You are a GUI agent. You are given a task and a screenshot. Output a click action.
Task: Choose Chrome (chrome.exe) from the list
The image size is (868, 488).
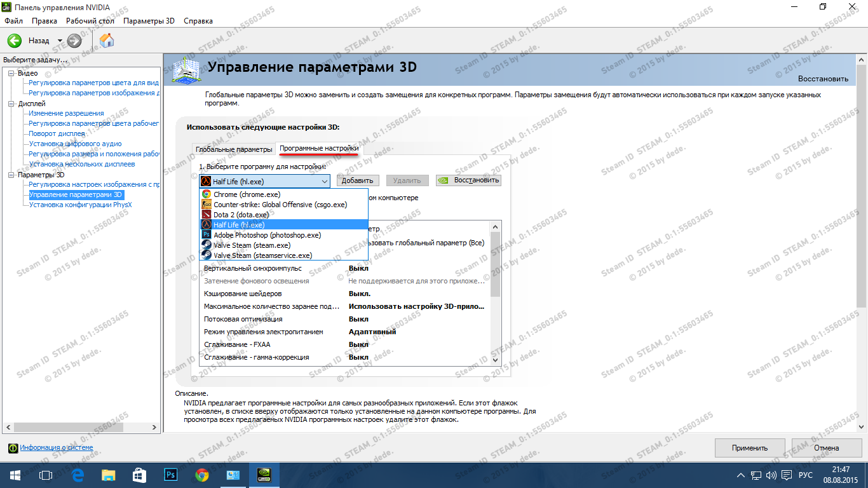(x=283, y=194)
